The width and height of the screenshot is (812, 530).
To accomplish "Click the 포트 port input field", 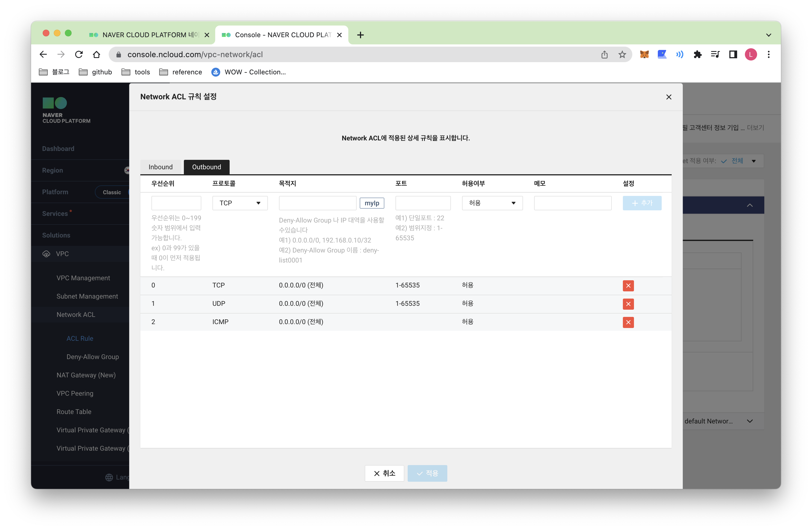I will tap(422, 203).
